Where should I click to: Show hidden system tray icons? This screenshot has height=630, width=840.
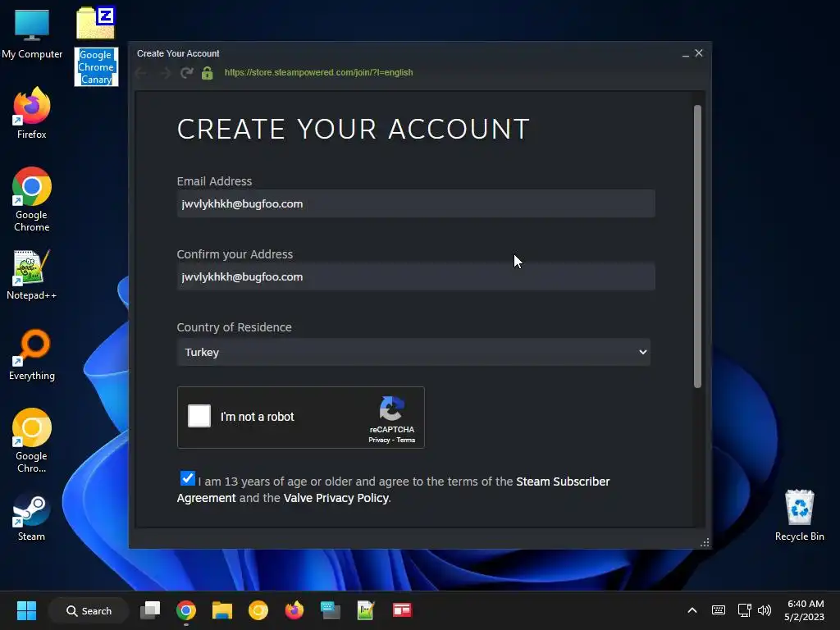[692, 610]
